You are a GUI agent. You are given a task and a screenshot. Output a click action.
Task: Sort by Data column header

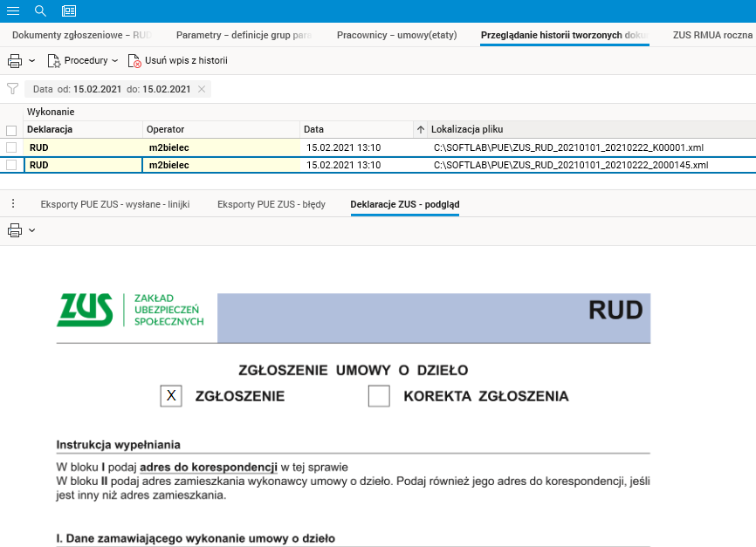(x=356, y=129)
